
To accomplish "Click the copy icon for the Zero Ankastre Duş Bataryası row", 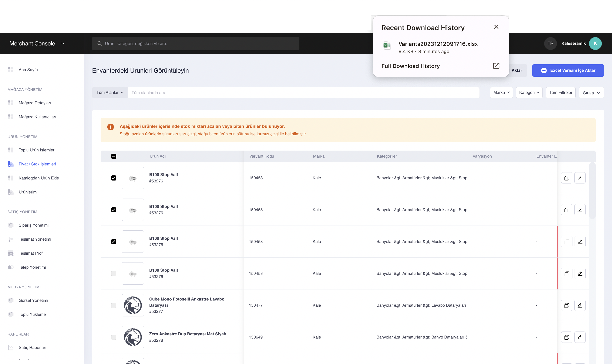I will (x=566, y=337).
